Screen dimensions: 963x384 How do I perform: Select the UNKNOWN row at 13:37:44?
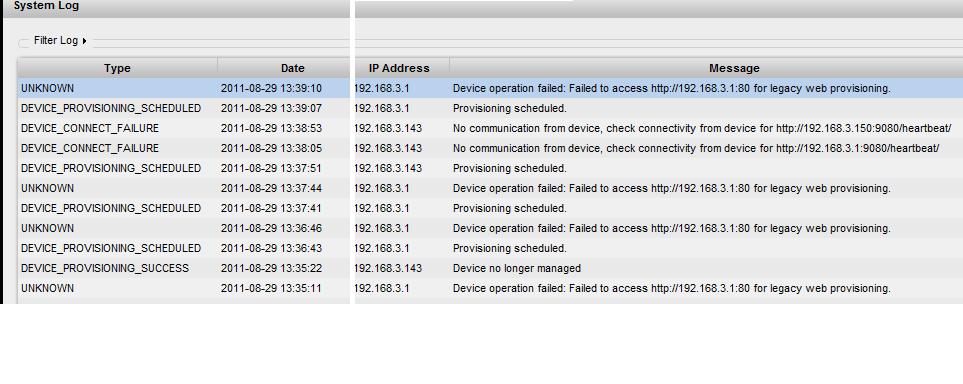[x=490, y=188]
